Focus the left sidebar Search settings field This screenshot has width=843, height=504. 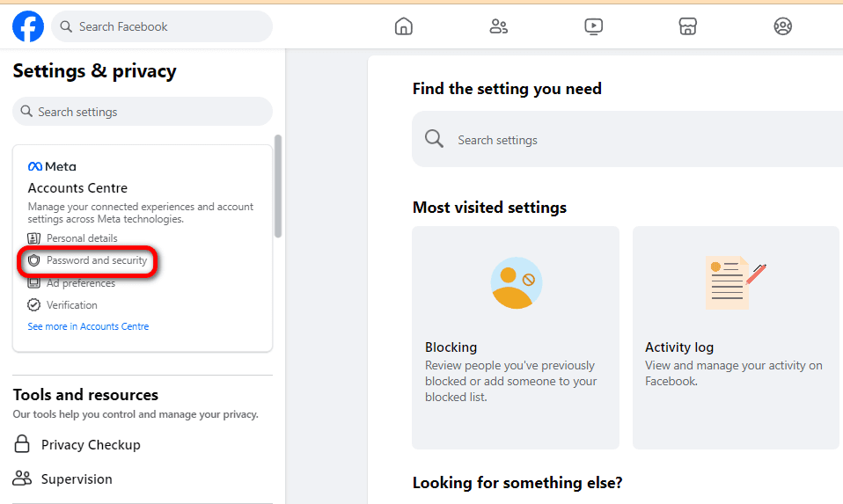click(x=143, y=111)
